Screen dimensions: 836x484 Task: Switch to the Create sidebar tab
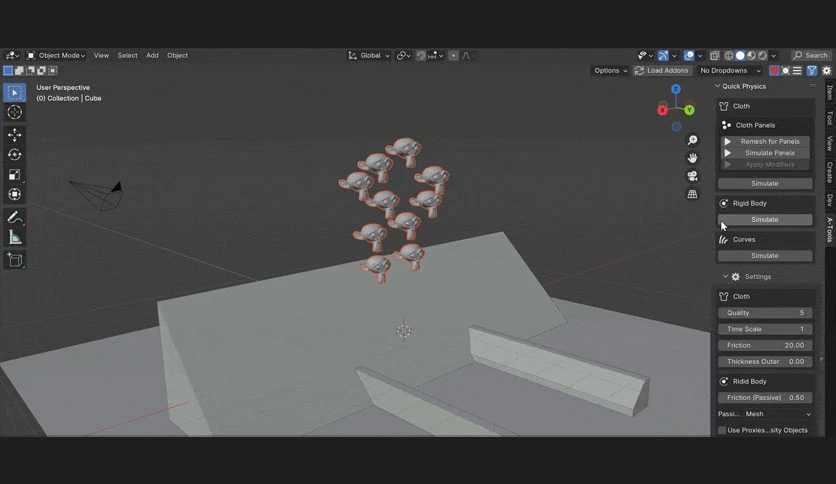[830, 172]
